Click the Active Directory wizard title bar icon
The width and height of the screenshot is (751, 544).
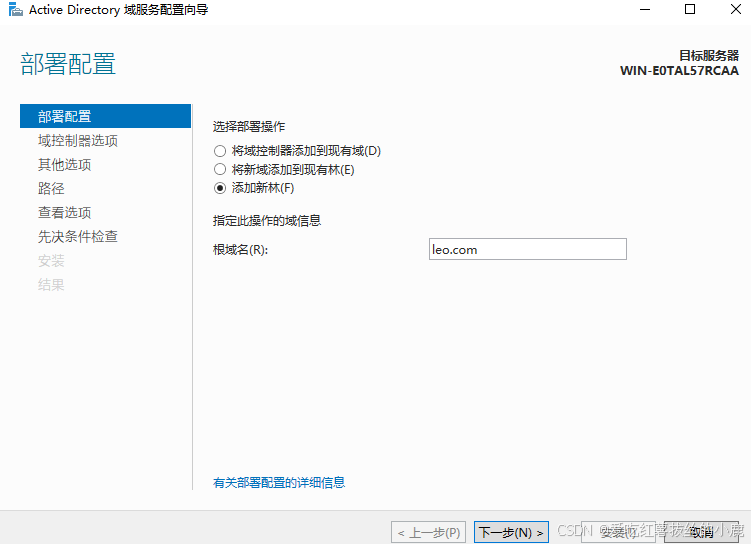(13, 10)
